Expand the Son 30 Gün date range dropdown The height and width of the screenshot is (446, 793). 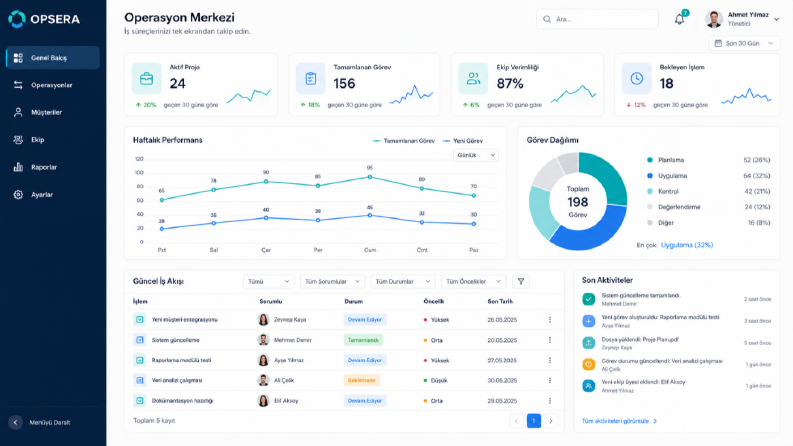click(743, 43)
